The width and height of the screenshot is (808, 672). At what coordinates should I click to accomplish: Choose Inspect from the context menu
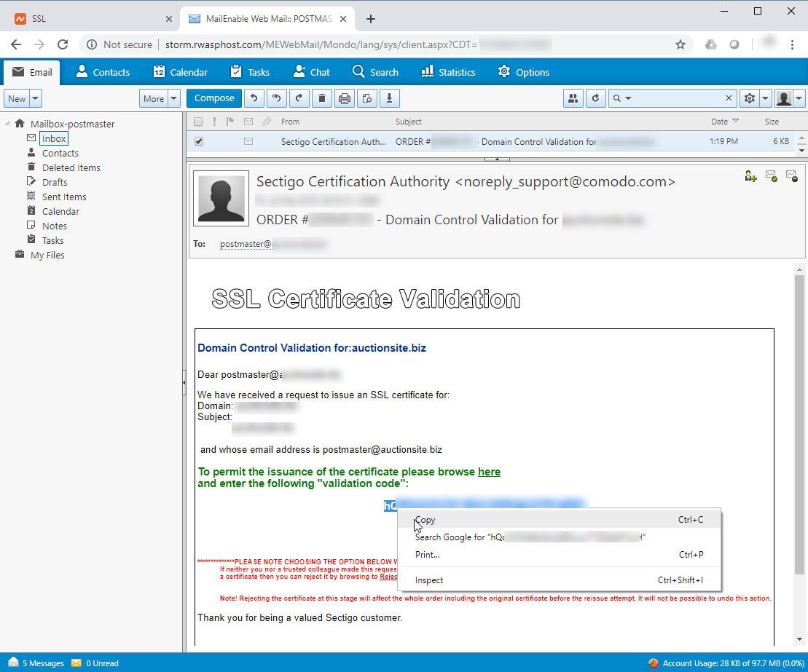click(559, 580)
